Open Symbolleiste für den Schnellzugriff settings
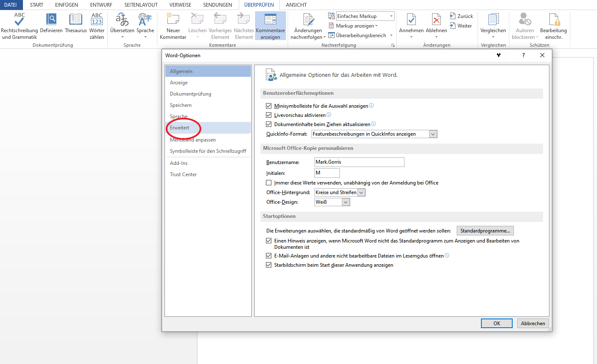The image size is (597, 364). coord(208,151)
